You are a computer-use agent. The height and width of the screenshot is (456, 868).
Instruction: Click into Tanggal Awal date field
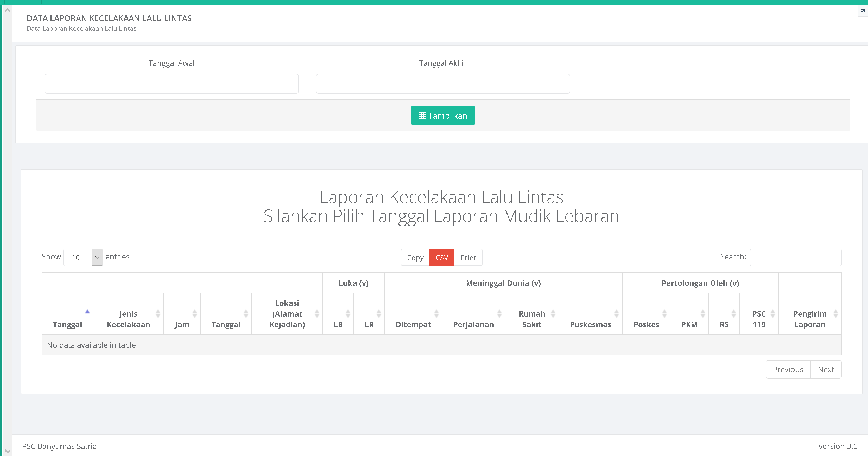click(171, 84)
